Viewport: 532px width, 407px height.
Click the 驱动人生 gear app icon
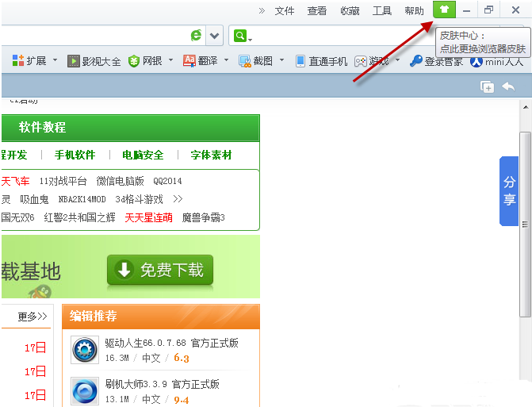click(x=85, y=350)
